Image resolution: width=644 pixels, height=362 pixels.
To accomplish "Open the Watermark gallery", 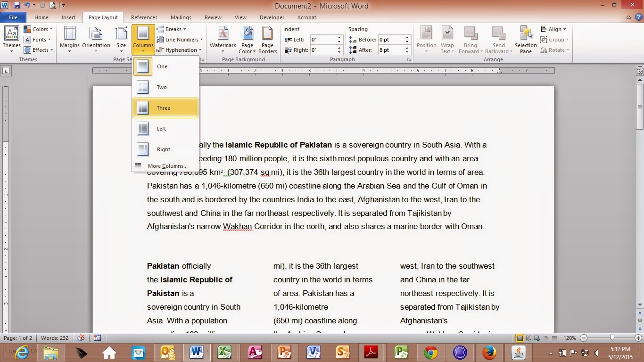I will pyautogui.click(x=223, y=40).
